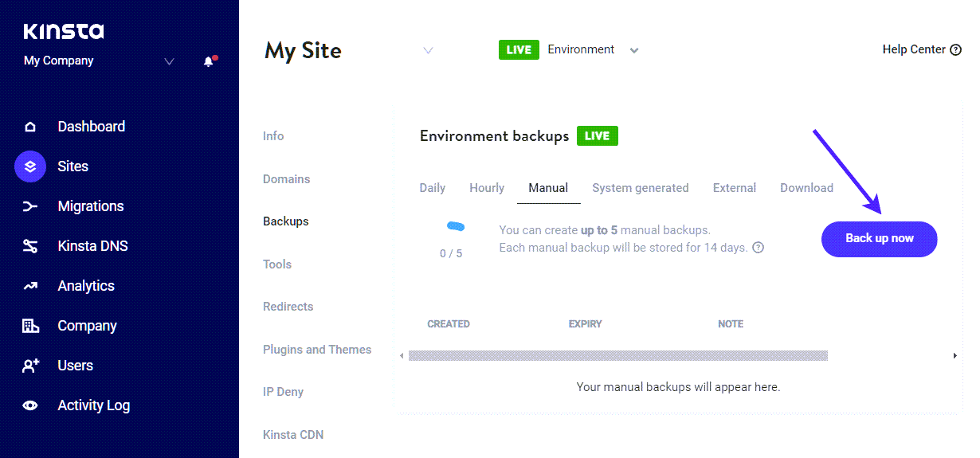Open Activity Log in sidebar
Viewport: 980px width, 458px height.
tap(94, 405)
